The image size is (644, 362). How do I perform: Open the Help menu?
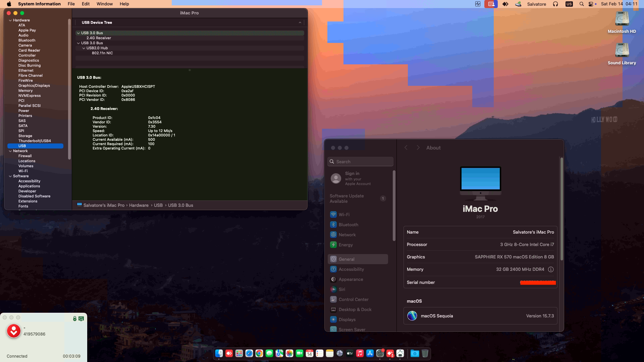(x=124, y=4)
